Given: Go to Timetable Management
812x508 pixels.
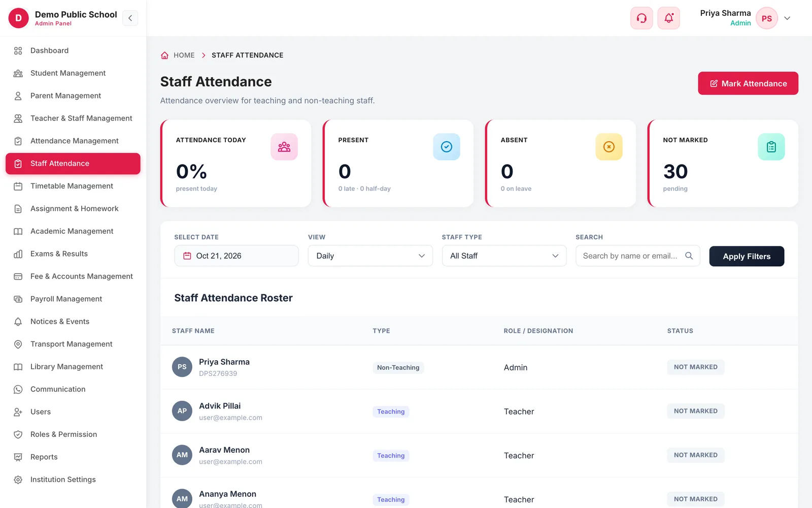Looking at the screenshot, I should (73, 186).
